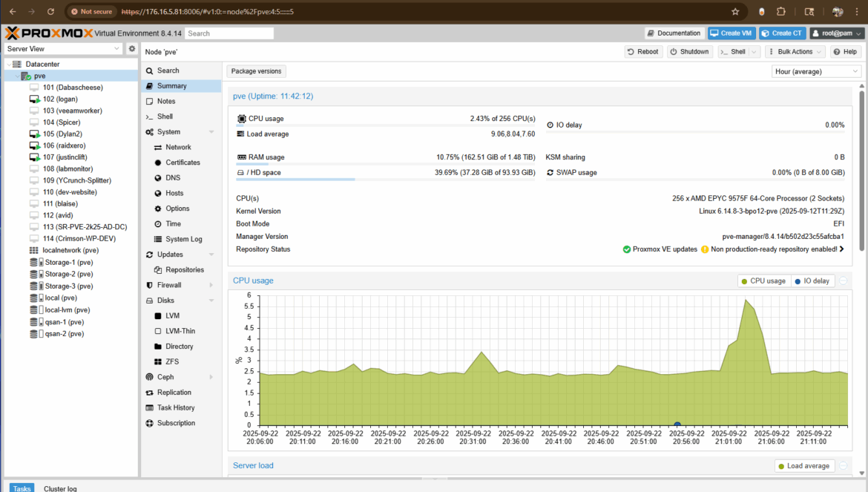Image resolution: width=868 pixels, height=492 pixels.
Task: Open the root@pam user menu
Action: [836, 33]
